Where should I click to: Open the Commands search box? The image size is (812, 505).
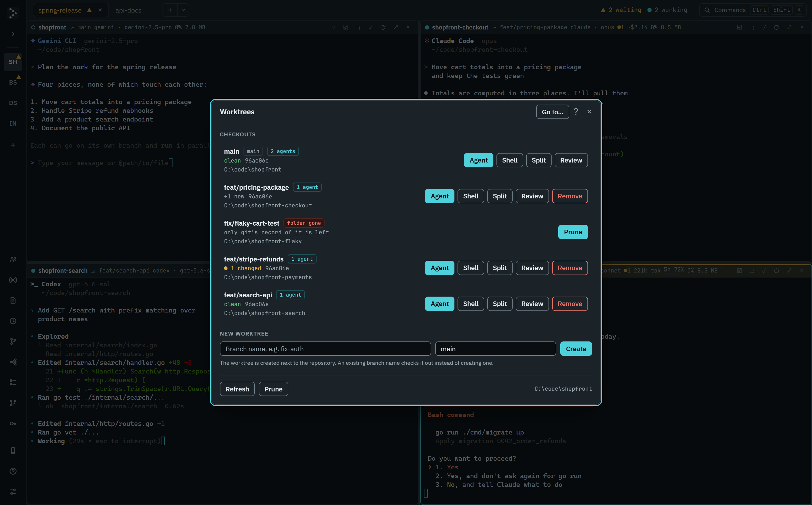click(x=753, y=10)
